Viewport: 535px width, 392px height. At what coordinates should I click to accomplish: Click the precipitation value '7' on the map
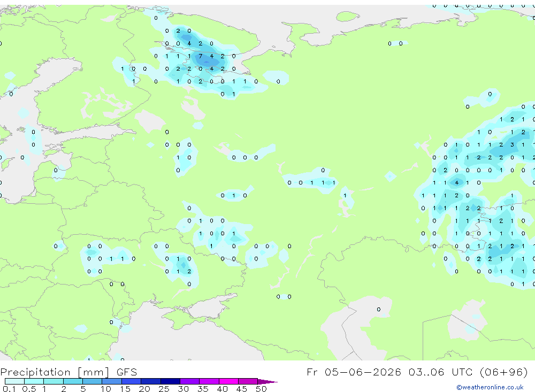200,56
